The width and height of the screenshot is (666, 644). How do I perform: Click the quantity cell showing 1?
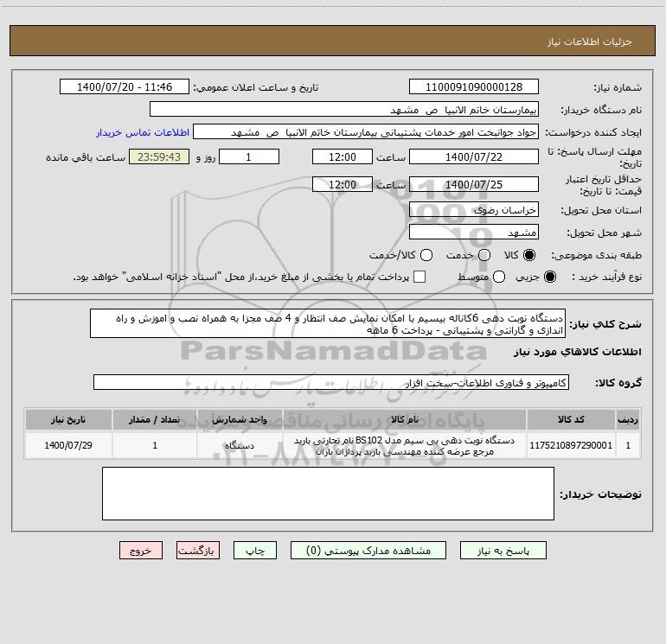155,445
